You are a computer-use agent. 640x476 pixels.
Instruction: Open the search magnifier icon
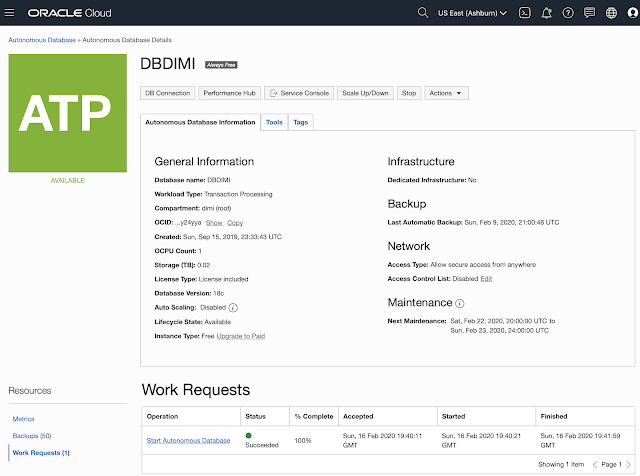pos(423,13)
